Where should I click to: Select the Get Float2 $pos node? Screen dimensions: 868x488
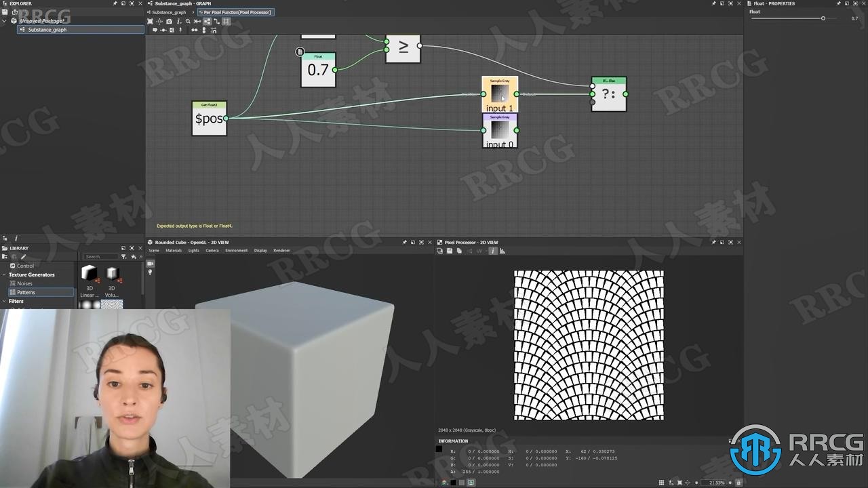coord(209,118)
